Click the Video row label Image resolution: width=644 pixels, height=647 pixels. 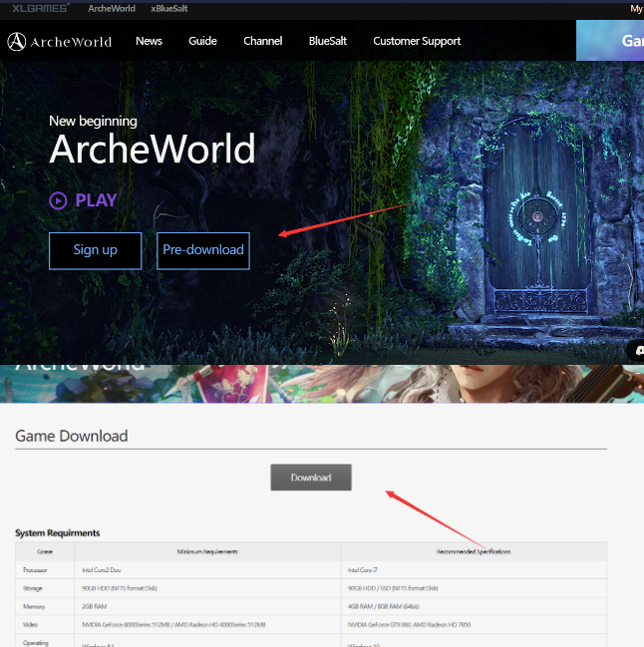pyautogui.click(x=30, y=624)
